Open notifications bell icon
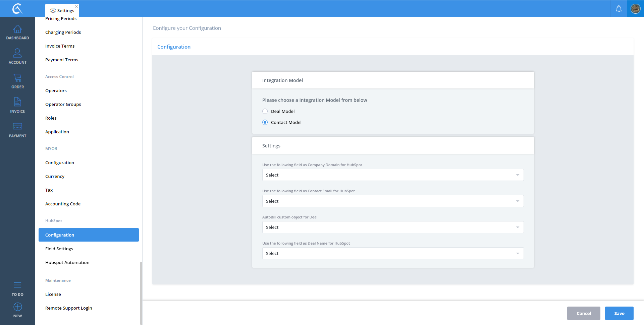Image resolution: width=644 pixels, height=325 pixels. coord(619,9)
